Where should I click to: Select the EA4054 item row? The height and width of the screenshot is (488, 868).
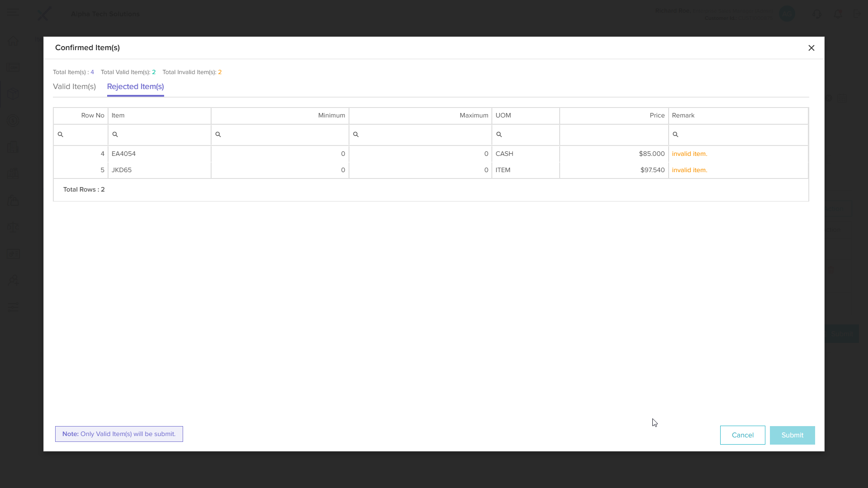coord(123,154)
